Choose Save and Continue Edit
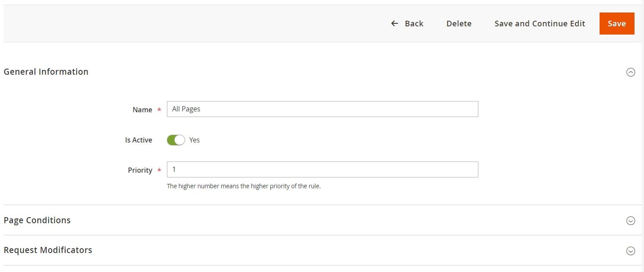The image size is (644, 272). (x=540, y=24)
